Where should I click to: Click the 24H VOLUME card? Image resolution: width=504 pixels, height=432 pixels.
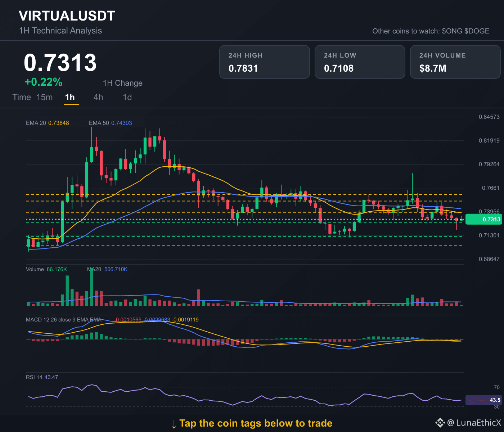455,62
